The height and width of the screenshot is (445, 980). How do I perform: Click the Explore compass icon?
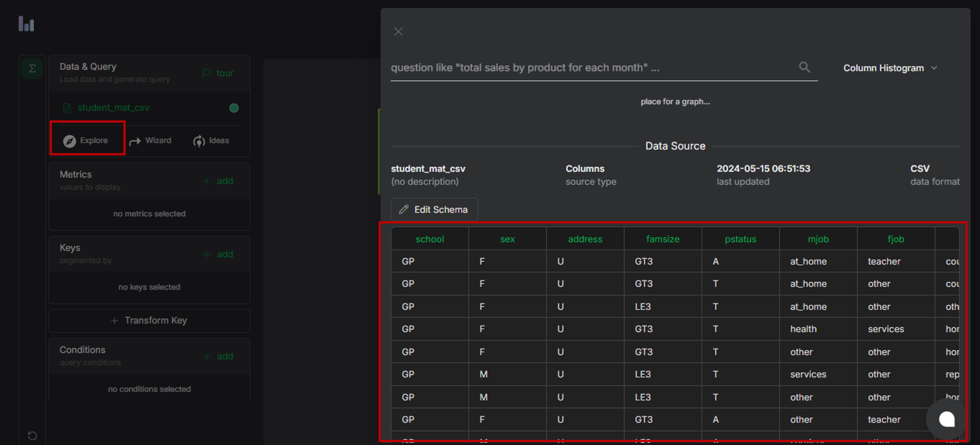69,141
